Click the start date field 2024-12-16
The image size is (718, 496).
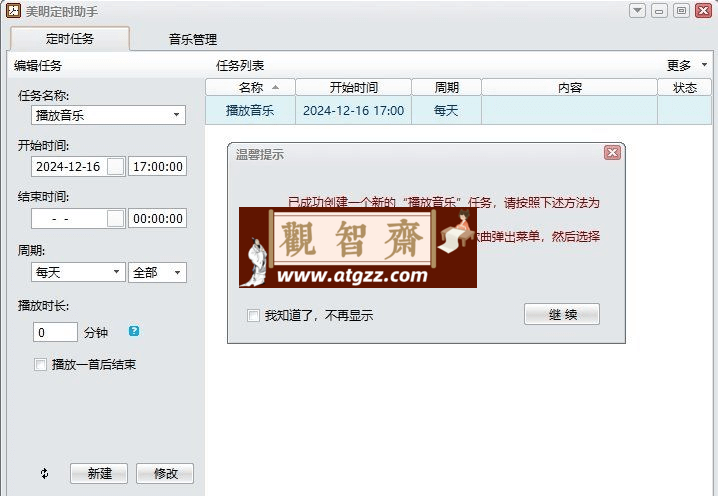[69, 166]
